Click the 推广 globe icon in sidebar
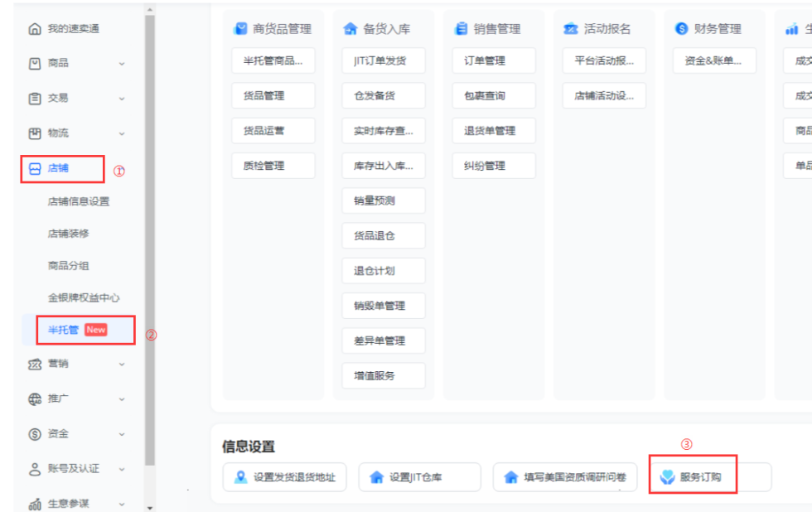 [x=35, y=399]
